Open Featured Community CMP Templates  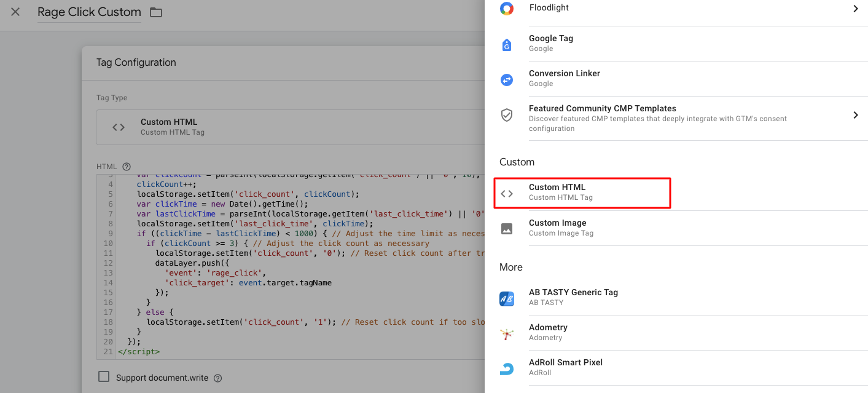coord(684,118)
